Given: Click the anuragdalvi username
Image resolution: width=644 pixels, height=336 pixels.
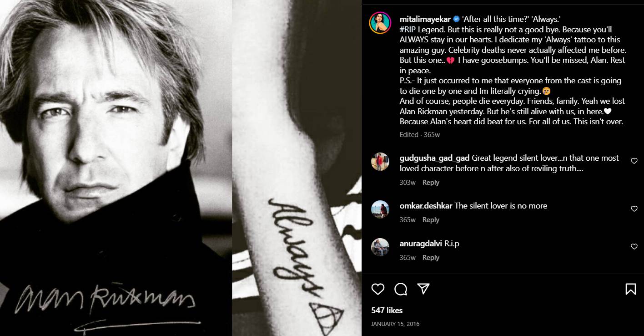Looking at the screenshot, I should tap(421, 244).
